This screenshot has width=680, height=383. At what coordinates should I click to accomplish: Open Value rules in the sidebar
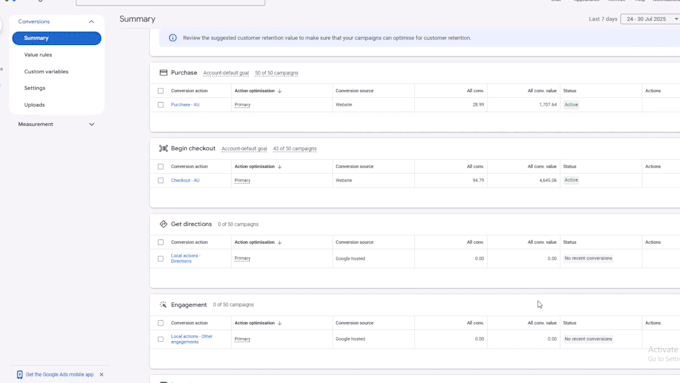point(38,55)
